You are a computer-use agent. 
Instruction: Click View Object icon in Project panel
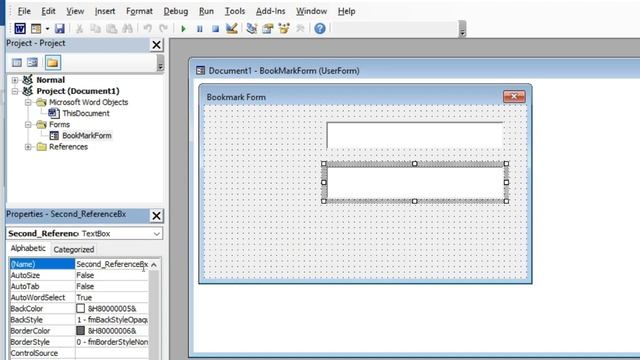coord(33,62)
